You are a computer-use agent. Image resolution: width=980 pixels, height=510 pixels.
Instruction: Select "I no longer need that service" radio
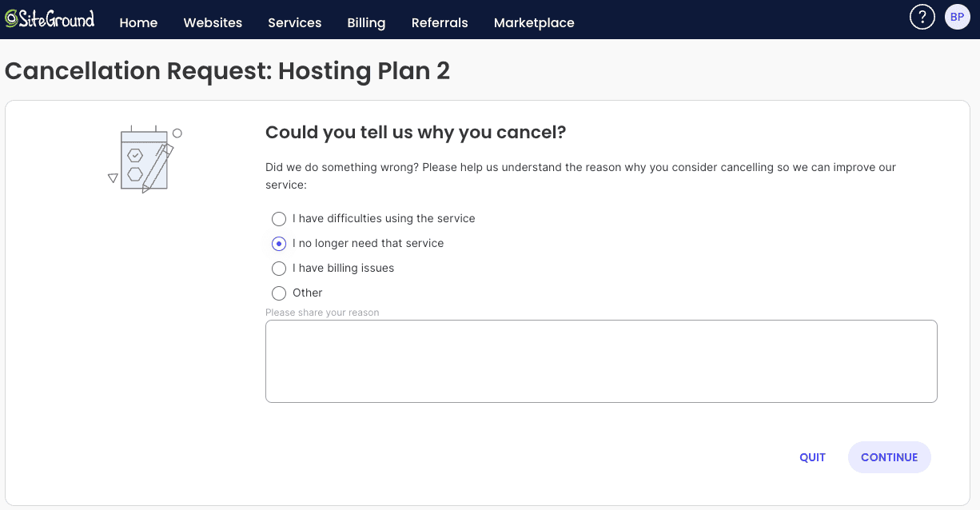[x=279, y=244]
